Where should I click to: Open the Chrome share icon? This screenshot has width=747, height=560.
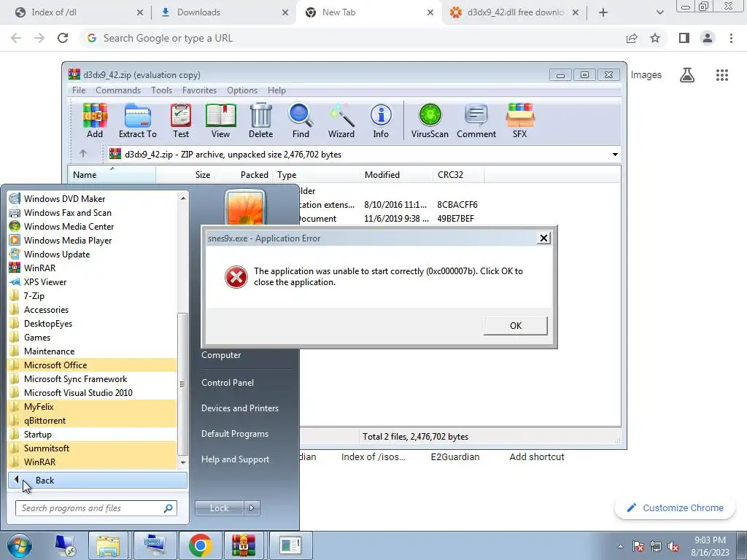click(632, 38)
